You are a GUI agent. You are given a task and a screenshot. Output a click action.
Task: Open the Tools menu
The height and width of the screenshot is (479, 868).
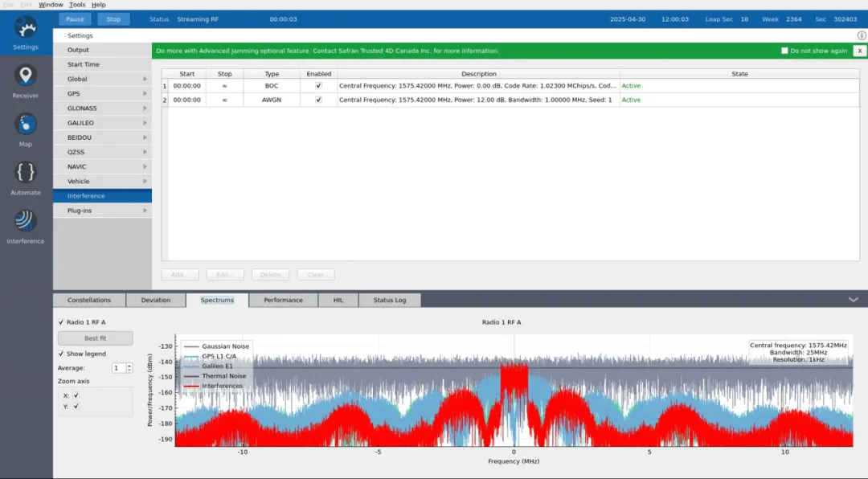pyautogui.click(x=77, y=5)
